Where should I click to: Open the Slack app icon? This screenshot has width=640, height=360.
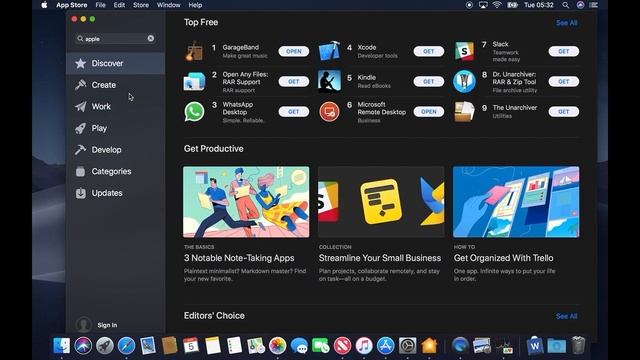464,51
